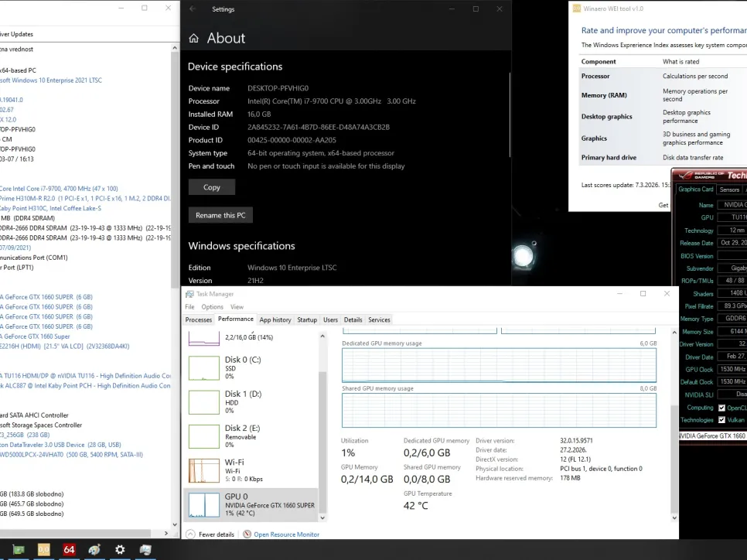The height and width of the screenshot is (560, 747).
Task: Open the gear Settings icon in taskbar
Action: click(x=120, y=550)
